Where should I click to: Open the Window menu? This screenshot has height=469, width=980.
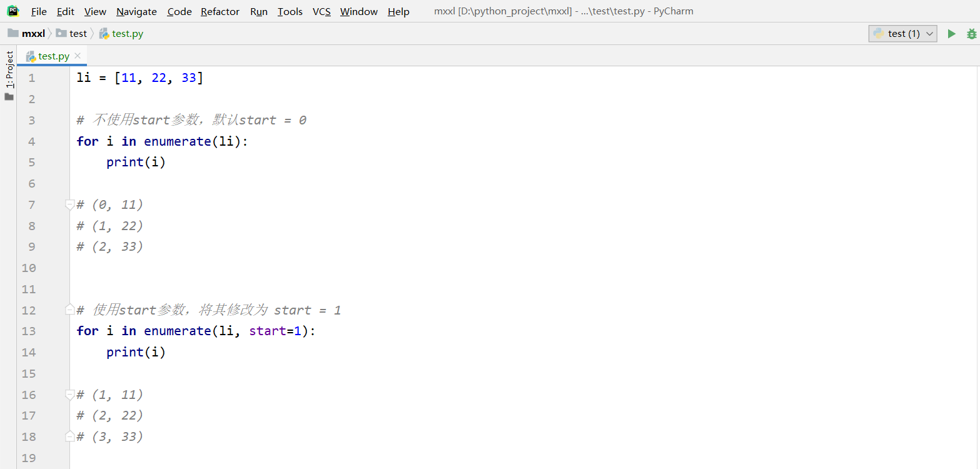(359, 11)
